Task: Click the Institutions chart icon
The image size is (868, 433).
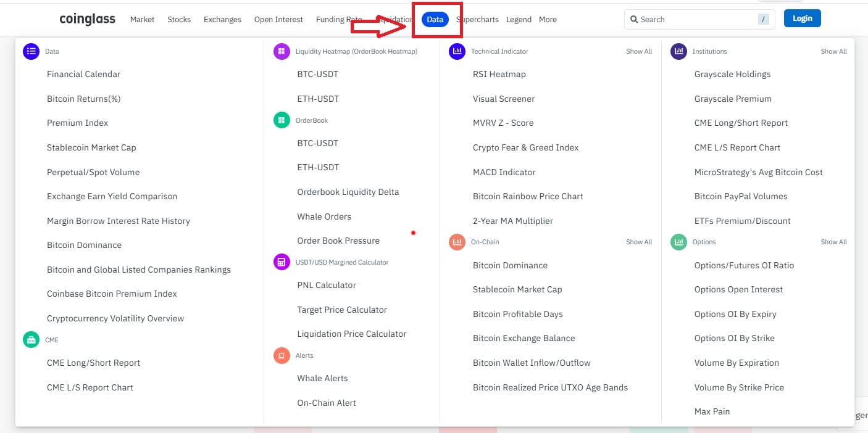Action: 678,51
